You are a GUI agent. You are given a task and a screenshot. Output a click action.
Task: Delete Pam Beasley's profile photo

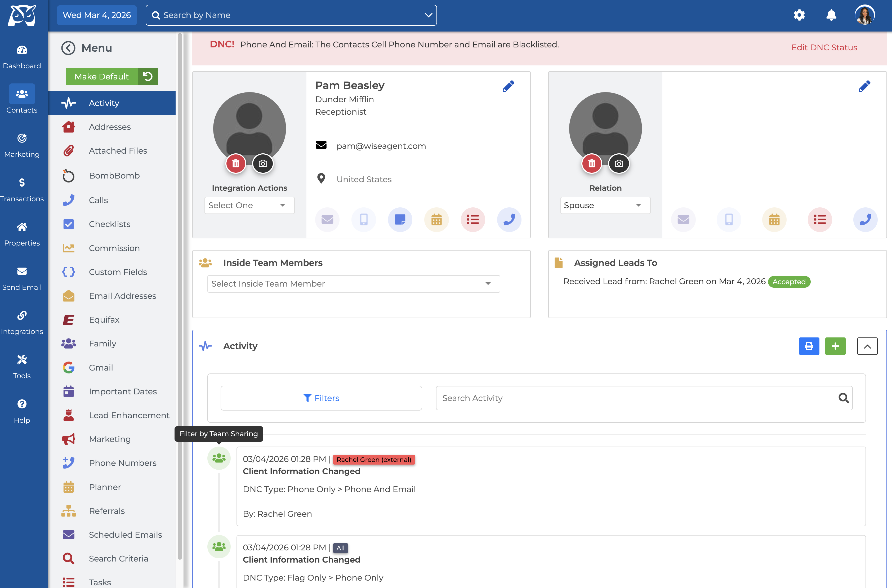[x=235, y=163]
